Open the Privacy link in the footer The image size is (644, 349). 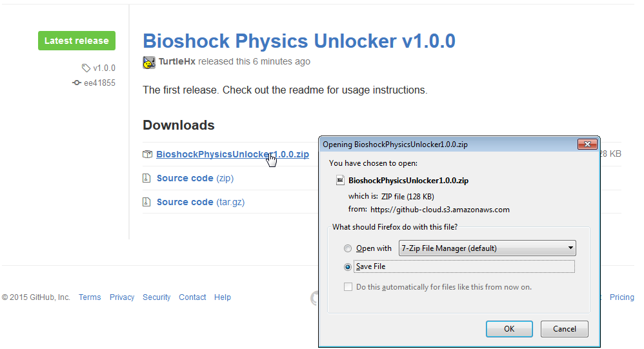click(122, 297)
